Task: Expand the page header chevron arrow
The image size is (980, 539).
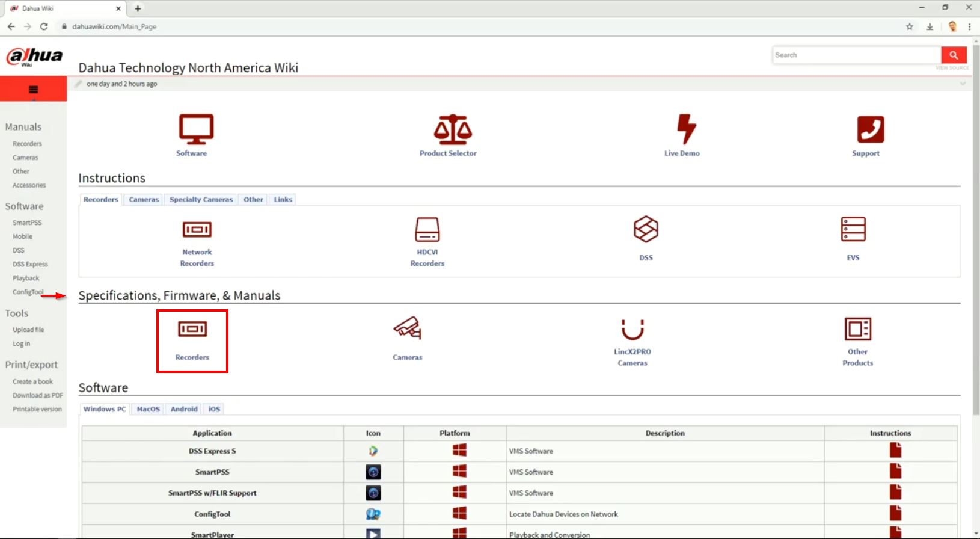Action: point(963,84)
